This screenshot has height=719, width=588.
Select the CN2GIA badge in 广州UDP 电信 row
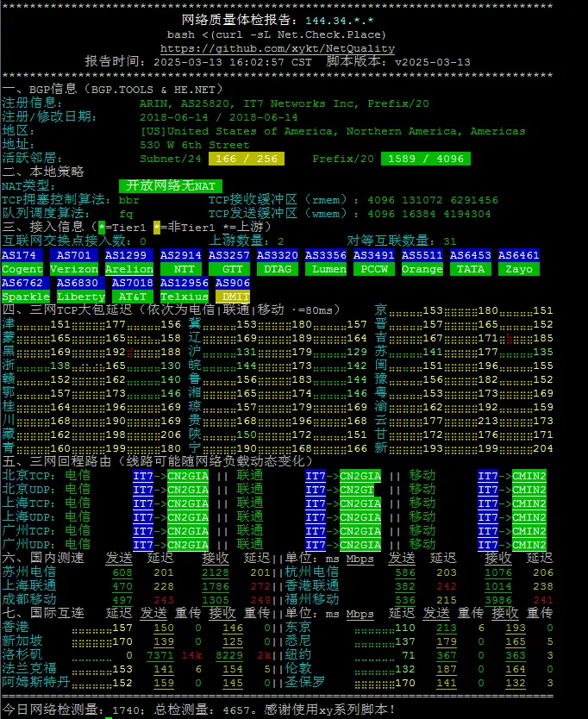[188, 545]
